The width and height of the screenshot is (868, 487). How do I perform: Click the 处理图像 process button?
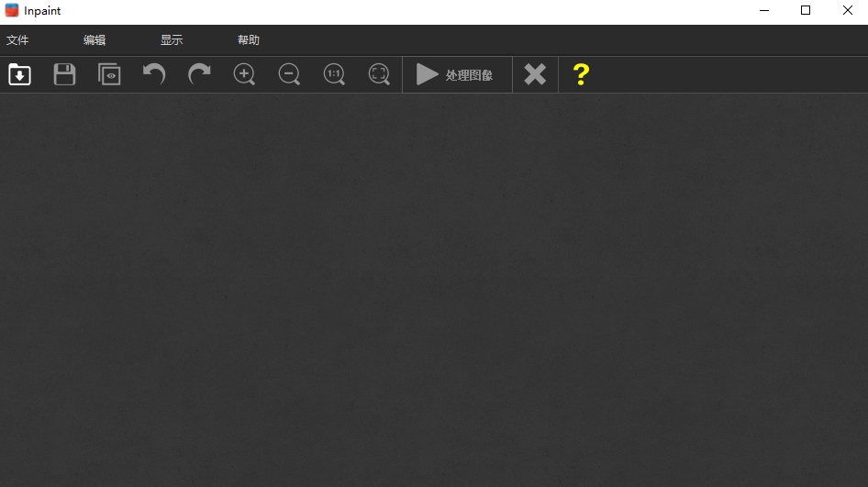coord(455,74)
